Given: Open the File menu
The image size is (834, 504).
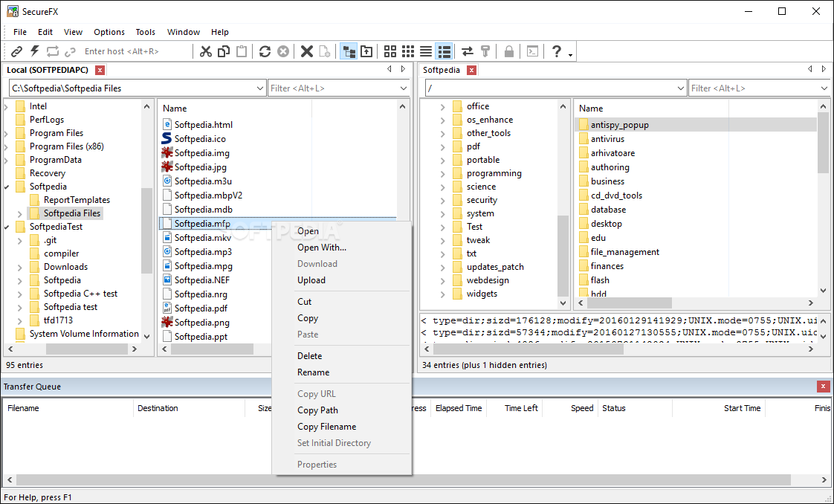Looking at the screenshot, I should pos(19,32).
